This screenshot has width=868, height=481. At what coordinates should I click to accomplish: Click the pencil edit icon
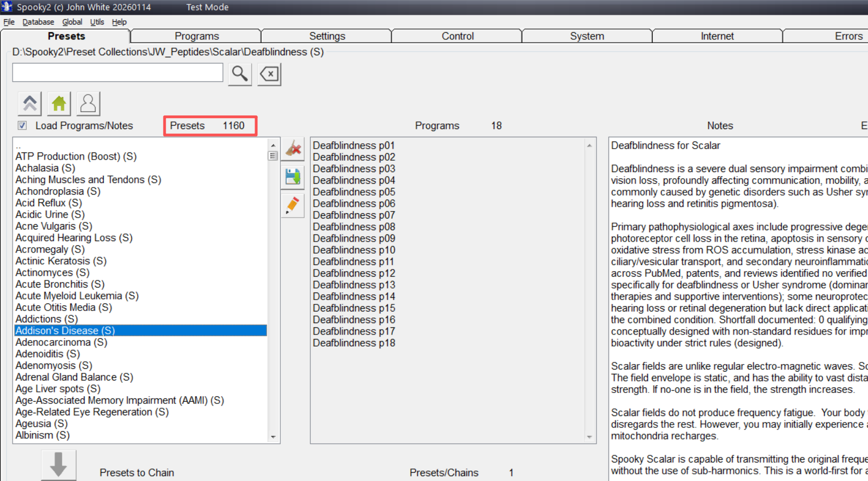[x=293, y=206]
